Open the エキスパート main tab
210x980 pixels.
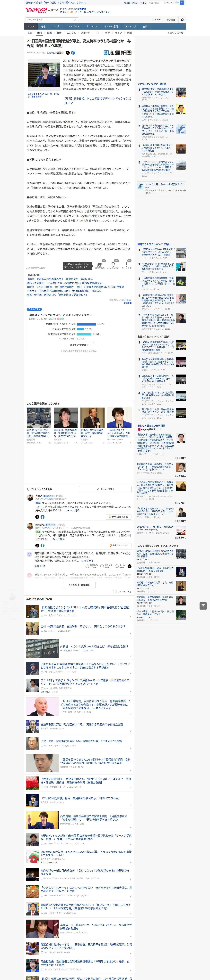[72, 27]
